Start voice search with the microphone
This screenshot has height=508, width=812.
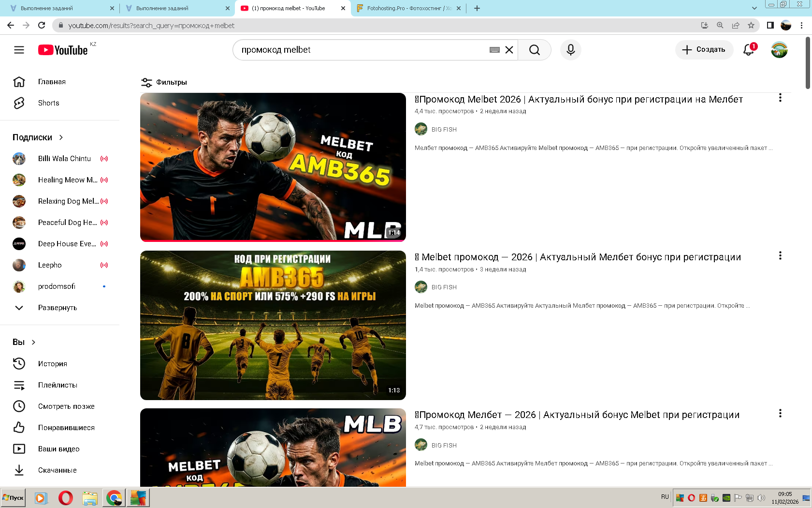(571, 50)
